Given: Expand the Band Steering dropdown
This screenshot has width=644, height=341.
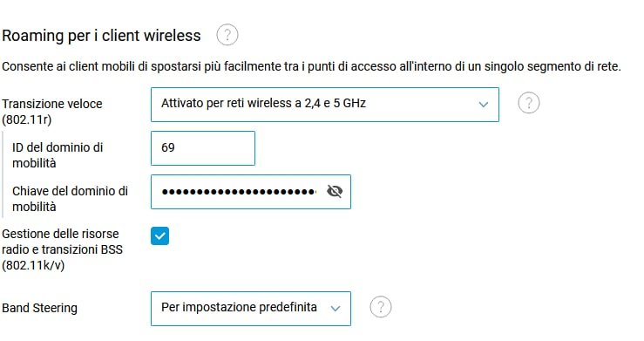Looking at the screenshot, I should (251, 309).
